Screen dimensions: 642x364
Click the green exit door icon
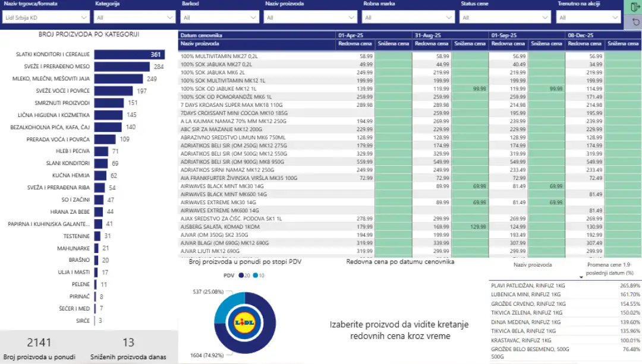tap(633, 7)
